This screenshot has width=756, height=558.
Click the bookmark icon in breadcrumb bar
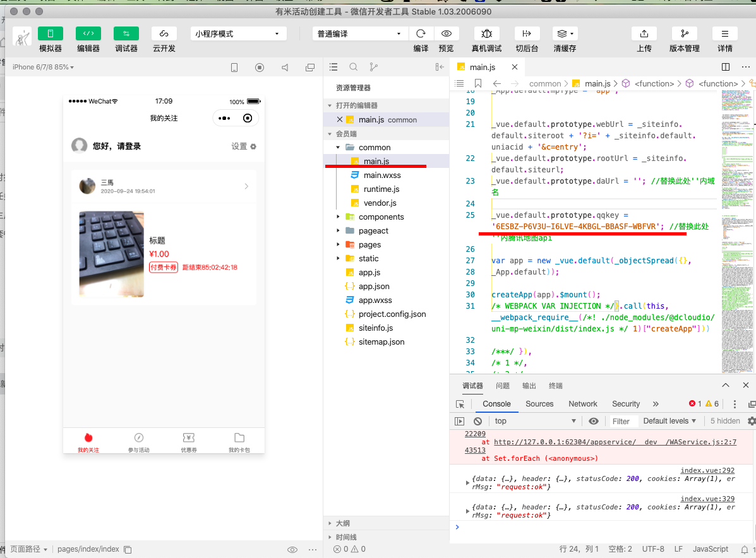coord(478,83)
